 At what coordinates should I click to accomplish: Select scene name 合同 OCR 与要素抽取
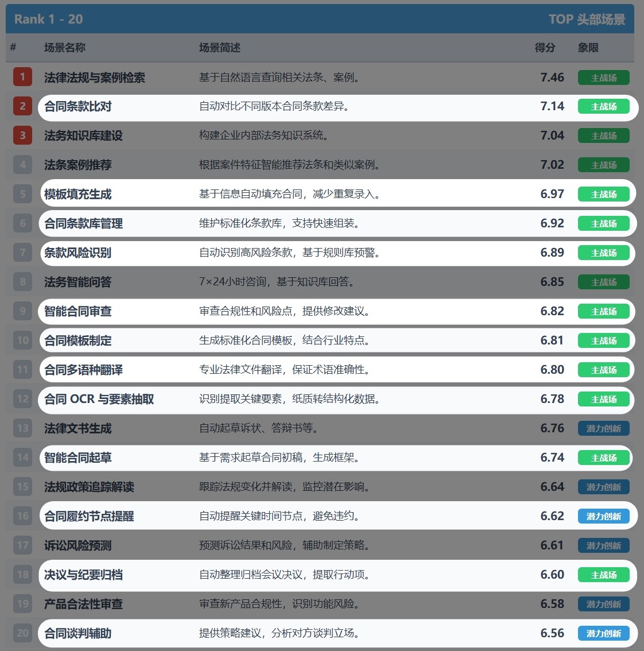[x=99, y=400]
